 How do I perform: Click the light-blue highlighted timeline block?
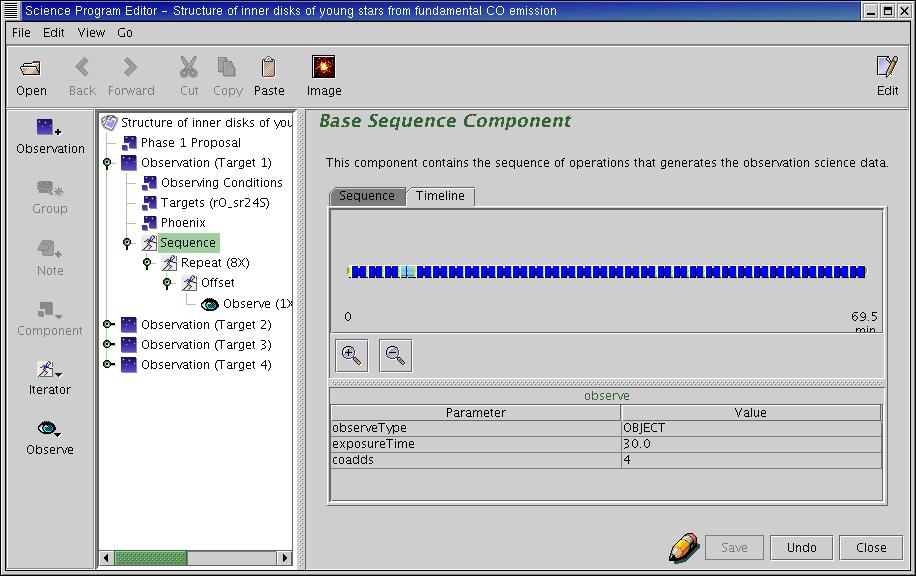(x=408, y=272)
